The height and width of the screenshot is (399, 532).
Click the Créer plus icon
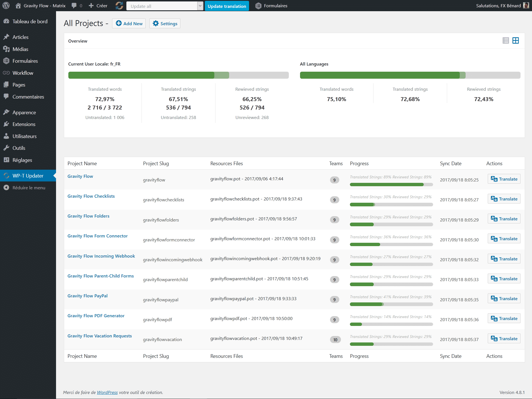coord(91,6)
